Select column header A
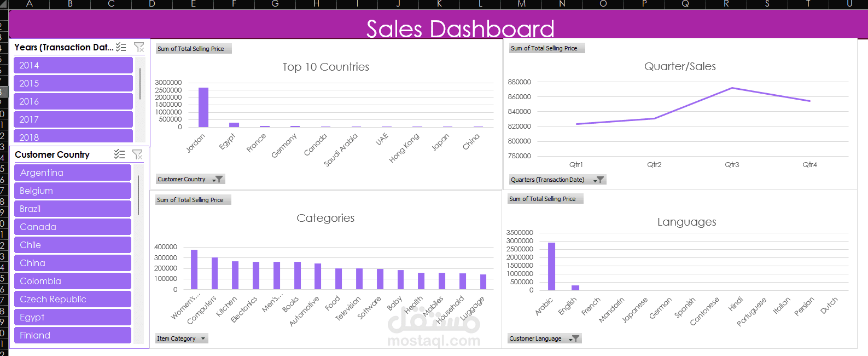This screenshot has width=868, height=356. pyautogui.click(x=29, y=4)
